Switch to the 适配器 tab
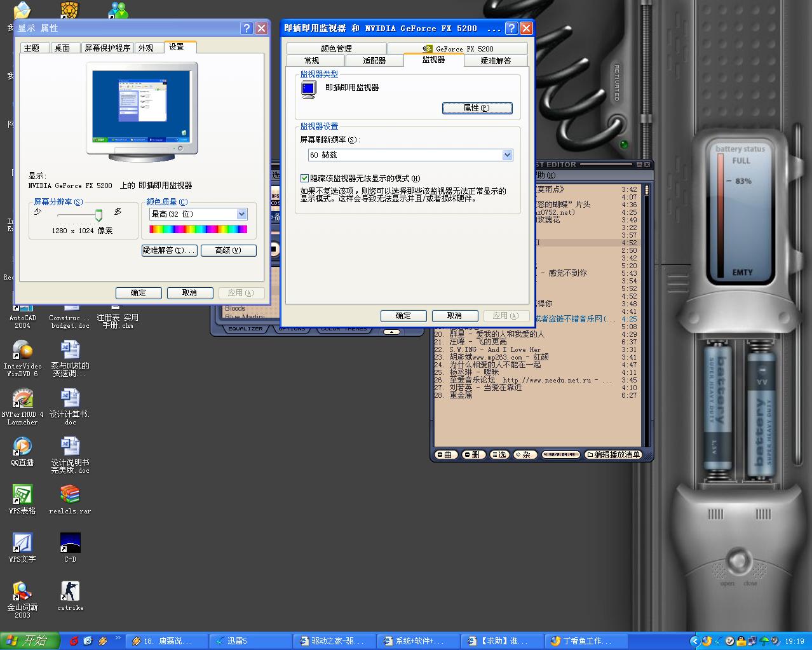The width and height of the screenshot is (812, 650). [x=374, y=61]
